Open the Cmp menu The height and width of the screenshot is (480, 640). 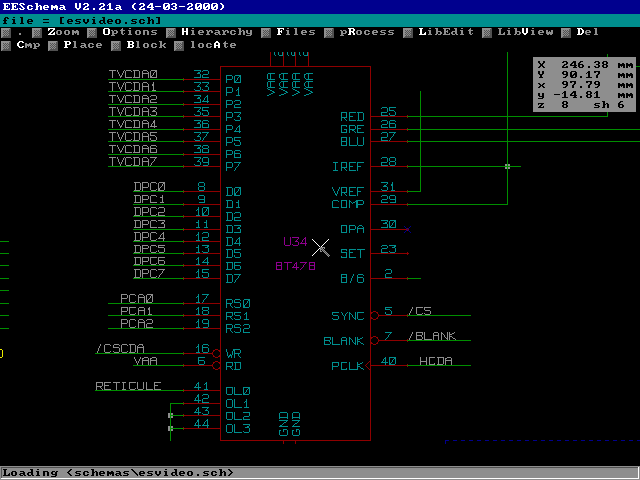28,45
